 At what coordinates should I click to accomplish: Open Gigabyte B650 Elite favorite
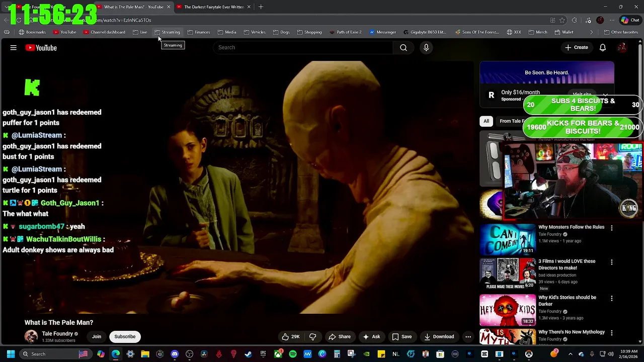[425, 32]
